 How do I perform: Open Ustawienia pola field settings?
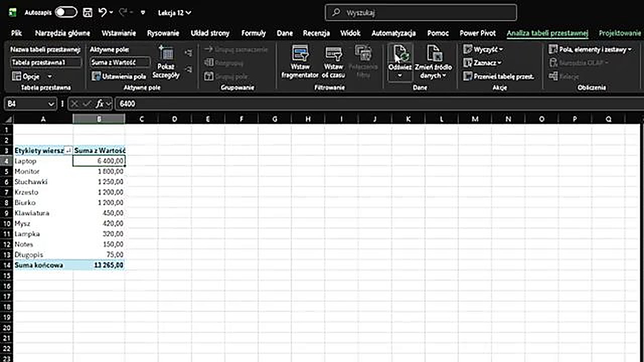click(119, 76)
